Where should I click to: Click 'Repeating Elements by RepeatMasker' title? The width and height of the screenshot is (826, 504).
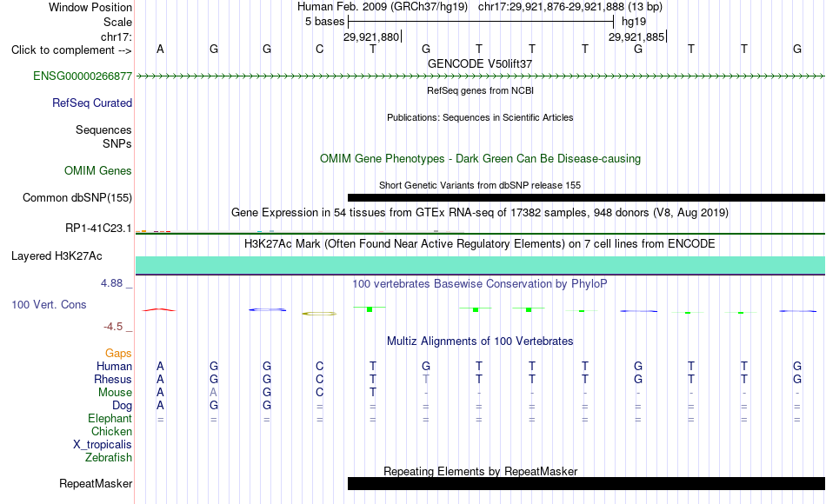coord(480,471)
